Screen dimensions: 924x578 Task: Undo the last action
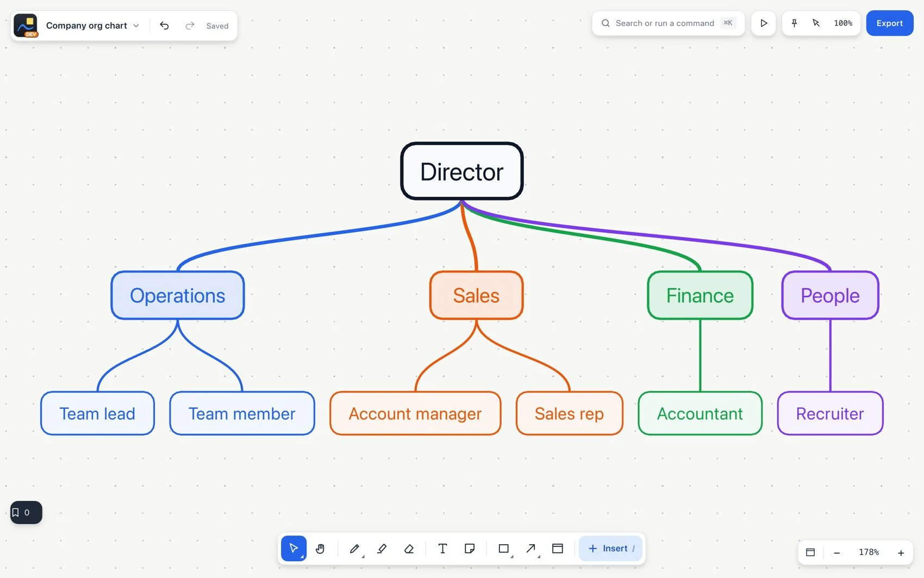[164, 26]
